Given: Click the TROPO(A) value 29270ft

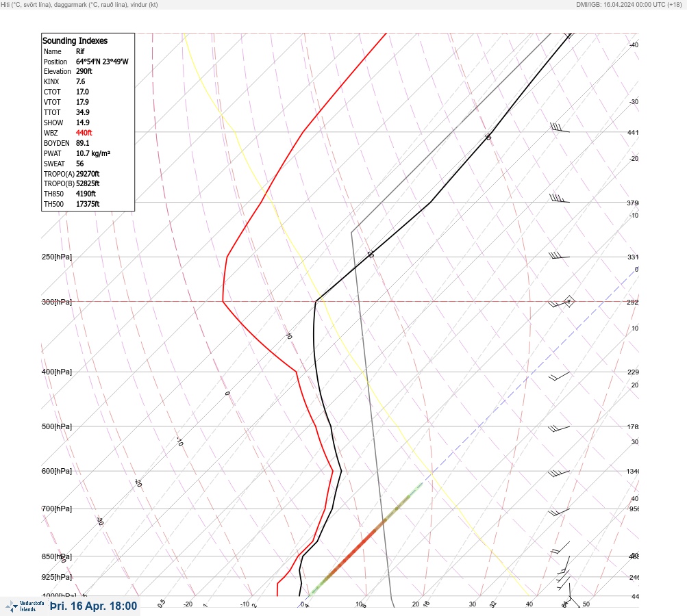Looking at the screenshot, I should coord(88,174).
